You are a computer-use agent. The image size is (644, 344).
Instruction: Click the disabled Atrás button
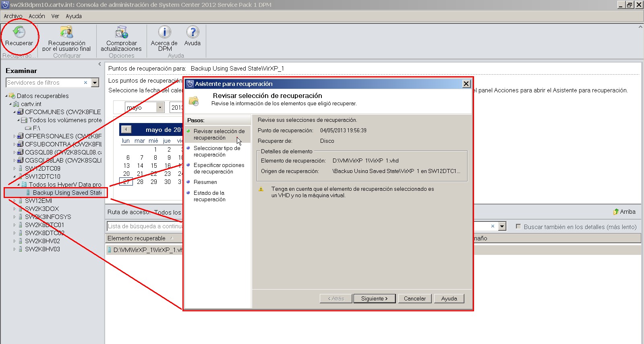[x=336, y=298]
